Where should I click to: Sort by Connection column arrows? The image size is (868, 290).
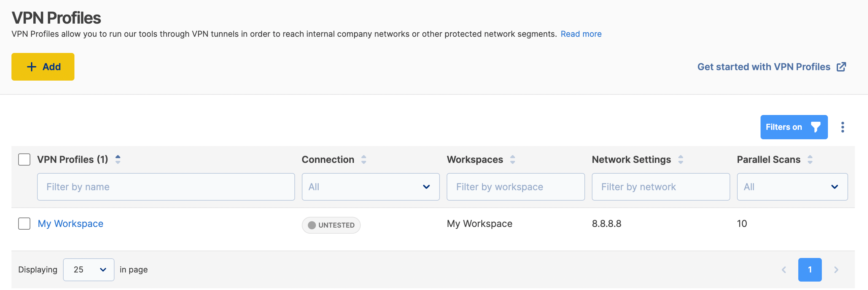[x=363, y=159]
